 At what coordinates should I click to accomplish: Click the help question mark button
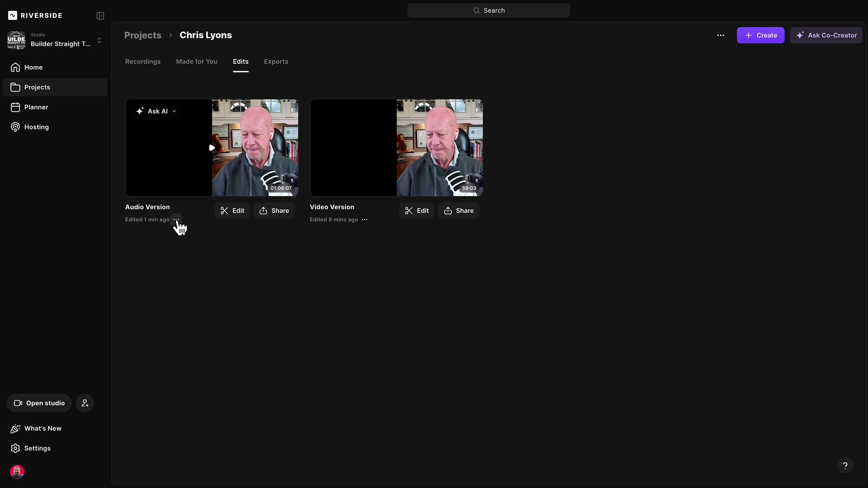click(845, 465)
